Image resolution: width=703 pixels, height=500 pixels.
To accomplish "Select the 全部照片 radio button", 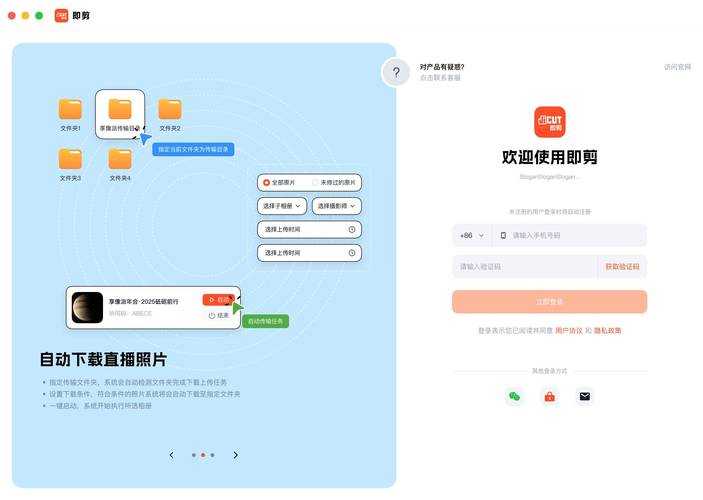I will click(x=266, y=183).
